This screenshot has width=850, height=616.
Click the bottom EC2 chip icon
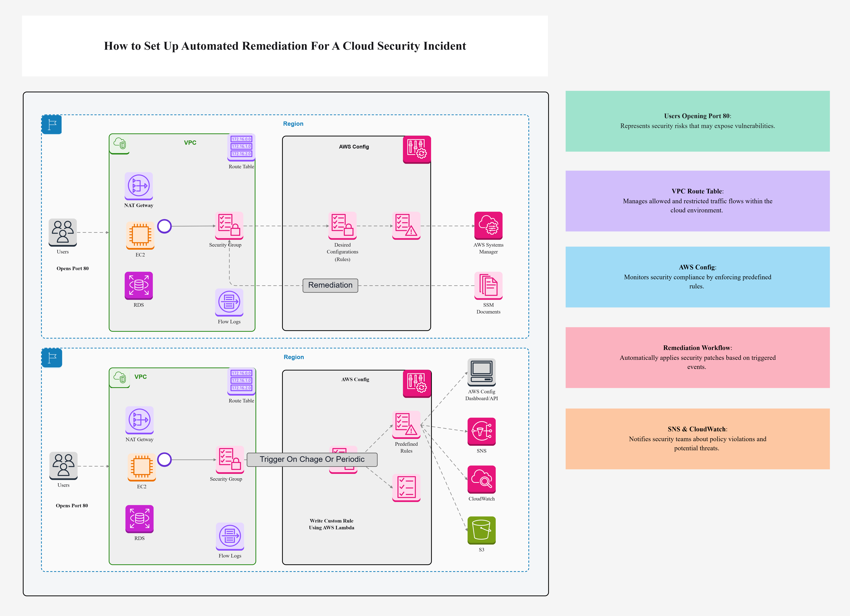pyautogui.click(x=142, y=467)
